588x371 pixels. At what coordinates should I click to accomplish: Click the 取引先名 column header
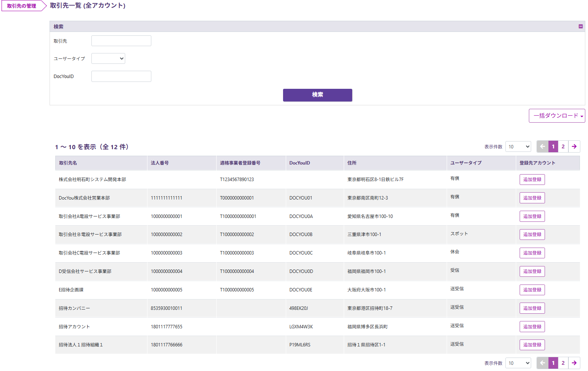click(x=68, y=163)
